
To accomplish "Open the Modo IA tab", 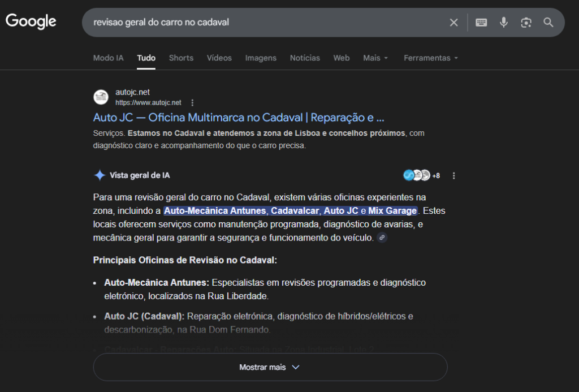I will click(108, 58).
